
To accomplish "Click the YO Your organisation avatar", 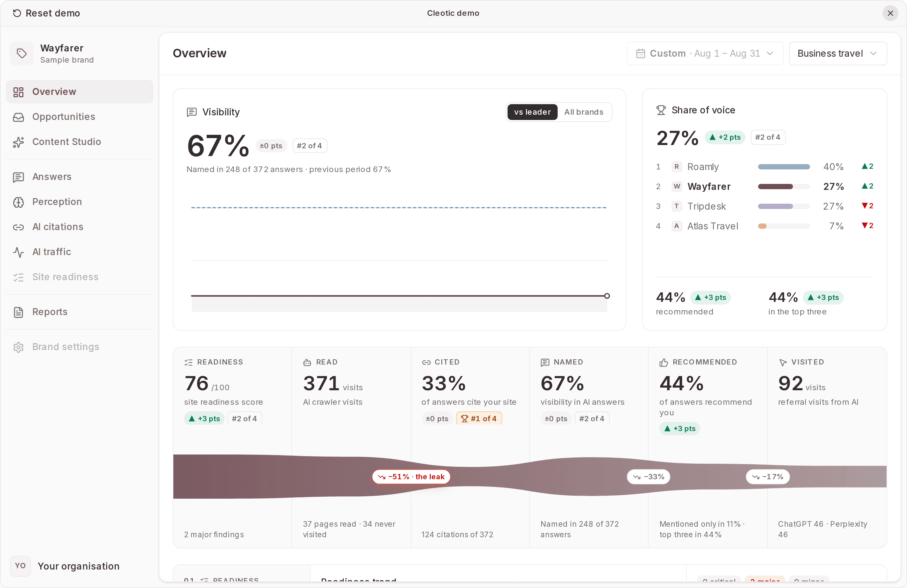I will coord(20,566).
